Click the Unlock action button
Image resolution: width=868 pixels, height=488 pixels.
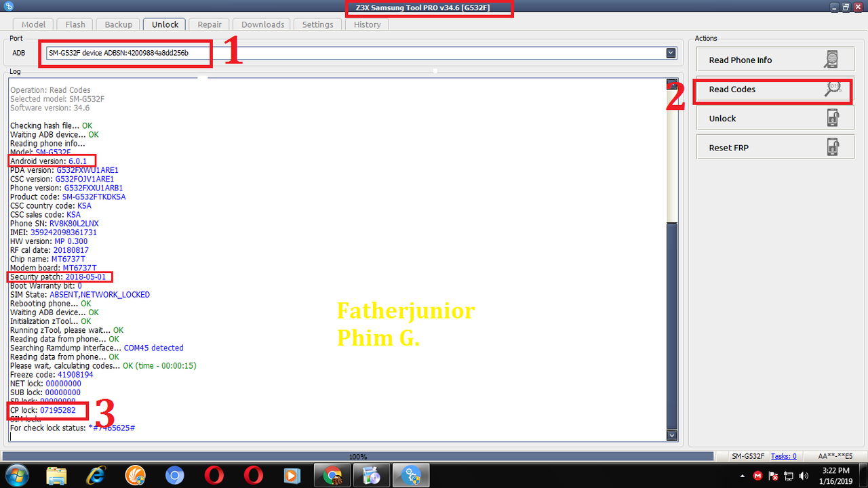pos(775,118)
